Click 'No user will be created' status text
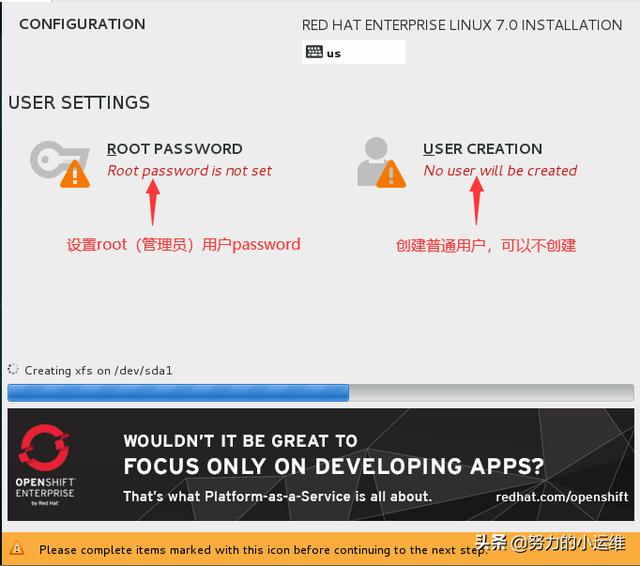The height and width of the screenshot is (566, 640). click(500, 171)
